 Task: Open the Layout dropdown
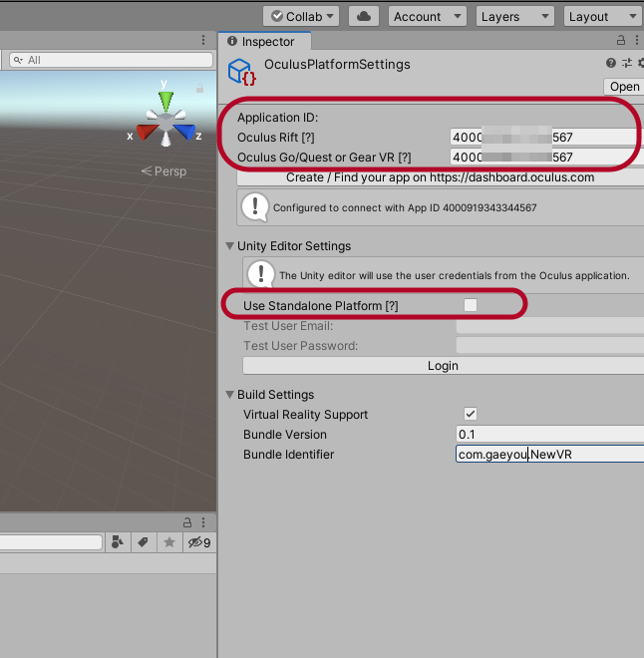603,16
